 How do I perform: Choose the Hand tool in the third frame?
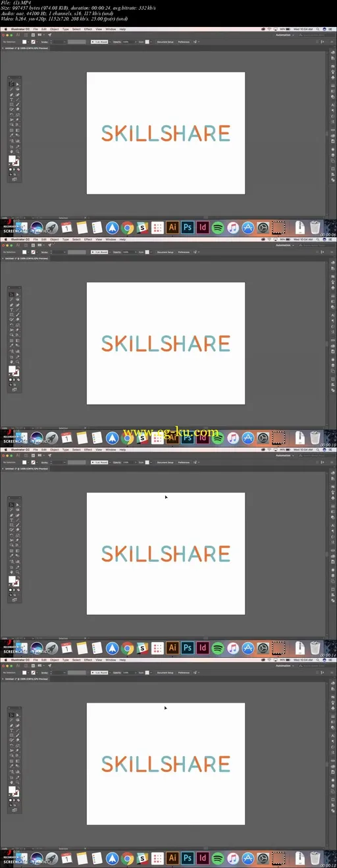click(x=12, y=572)
